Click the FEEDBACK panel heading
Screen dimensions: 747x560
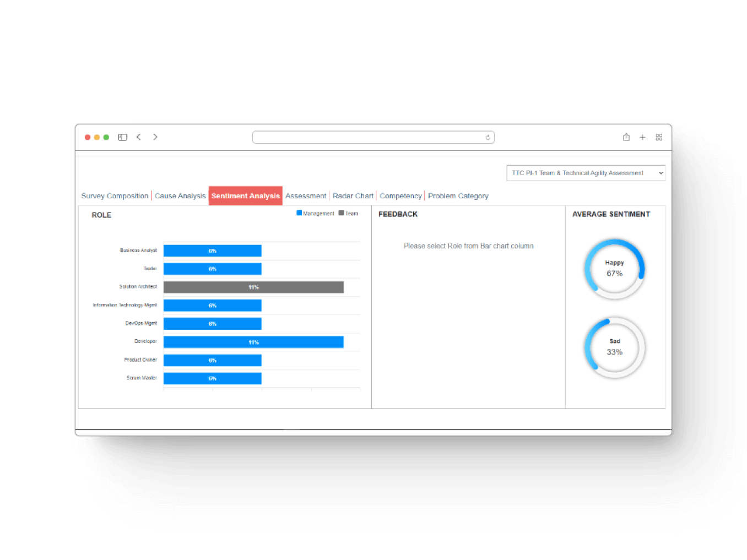pyautogui.click(x=398, y=214)
